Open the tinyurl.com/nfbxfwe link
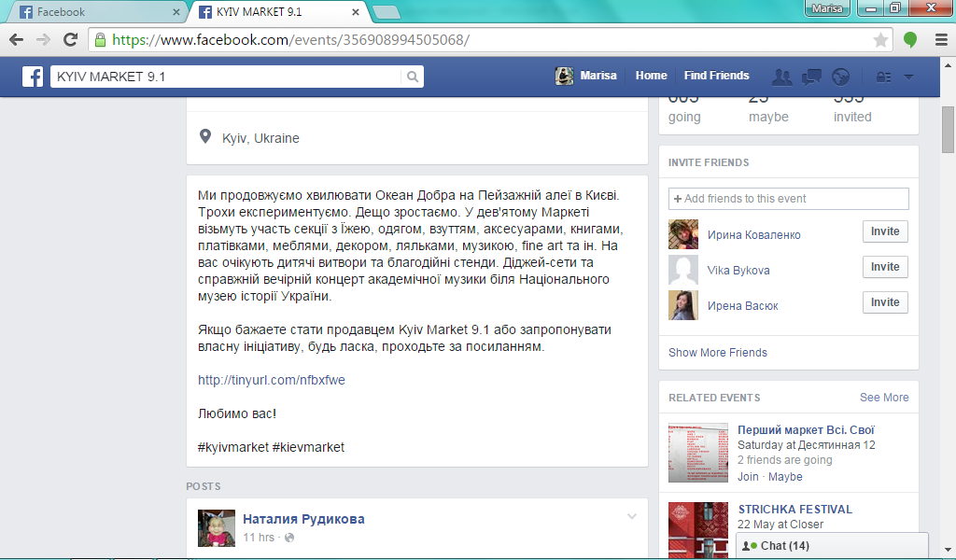This screenshot has height=560, width=956. [x=272, y=380]
